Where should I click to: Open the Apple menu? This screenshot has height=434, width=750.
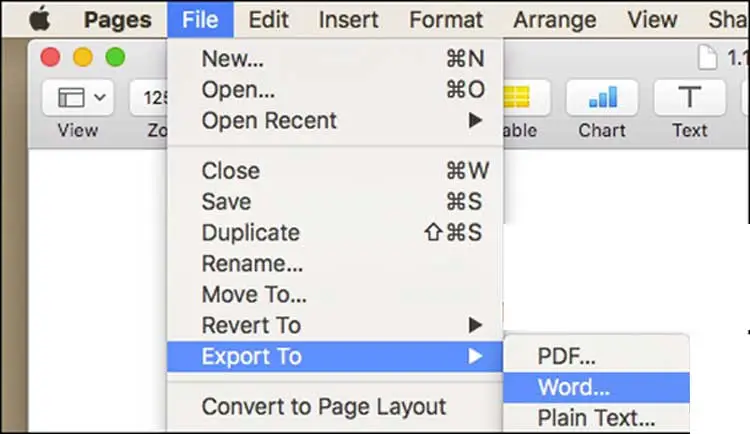coord(38,19)
